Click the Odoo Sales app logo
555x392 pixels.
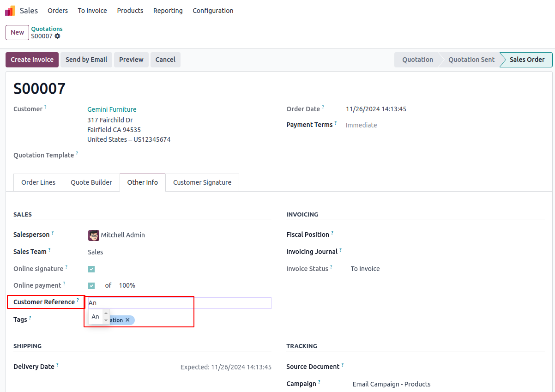(10, 11)
